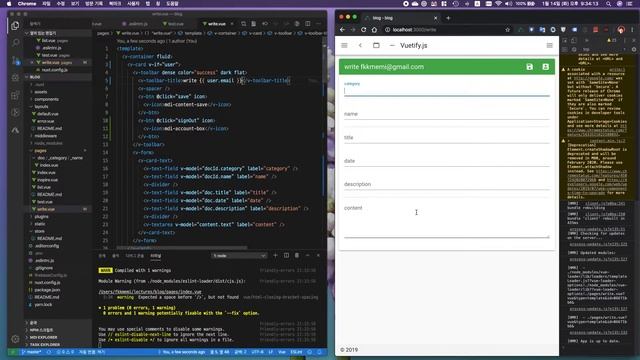The height and width of the screenshot is (360, 640).
Task: Focus the date text field
Action: tap(447, 161)
